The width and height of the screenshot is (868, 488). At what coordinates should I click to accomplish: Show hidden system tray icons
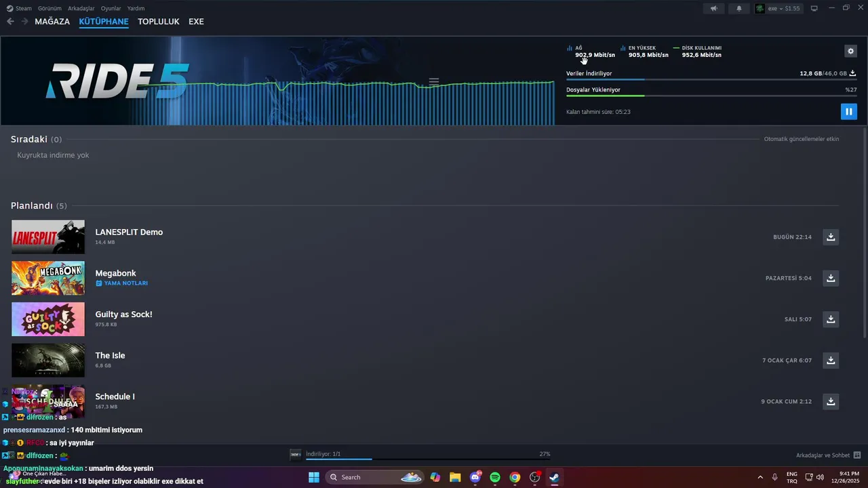click(759, 477)
